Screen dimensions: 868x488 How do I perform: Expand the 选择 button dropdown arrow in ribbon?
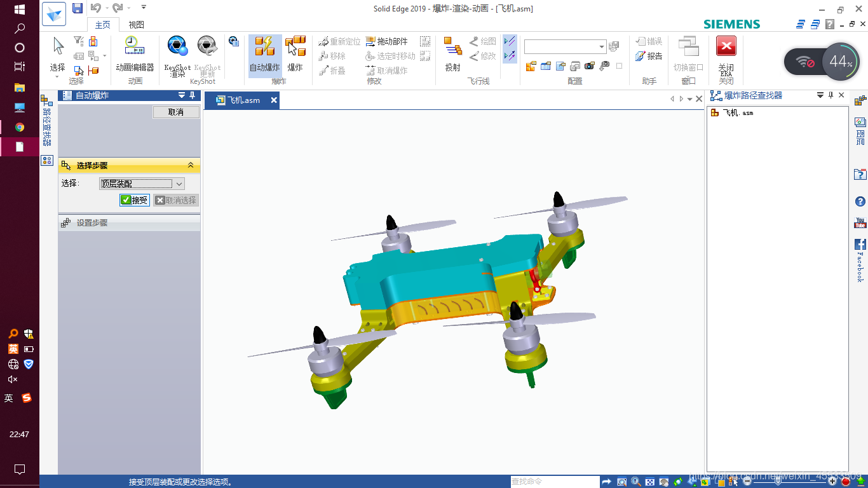[58, 78]
